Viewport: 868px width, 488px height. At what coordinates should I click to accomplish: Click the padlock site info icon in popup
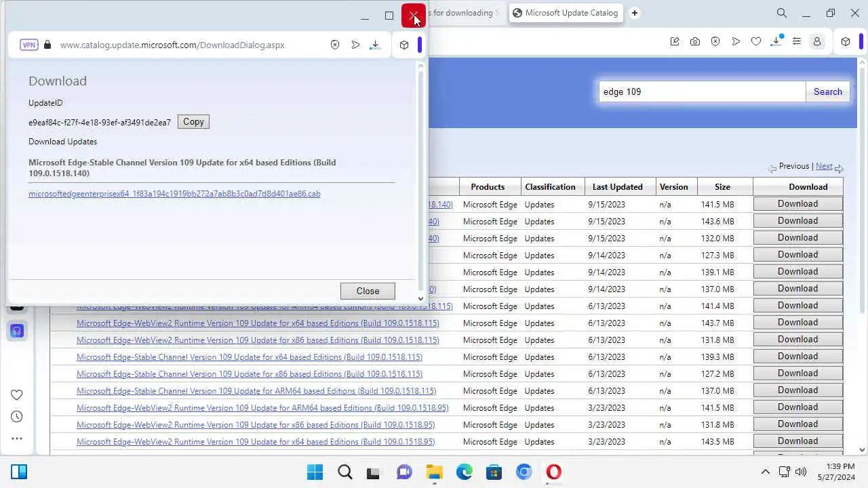[x=47, y=45]
